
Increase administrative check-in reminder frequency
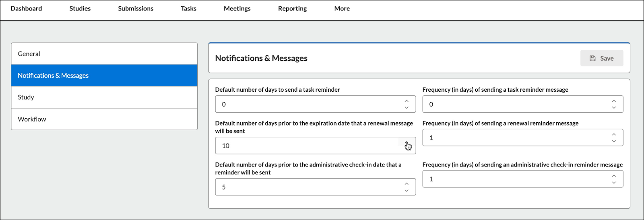coord(614,176)
